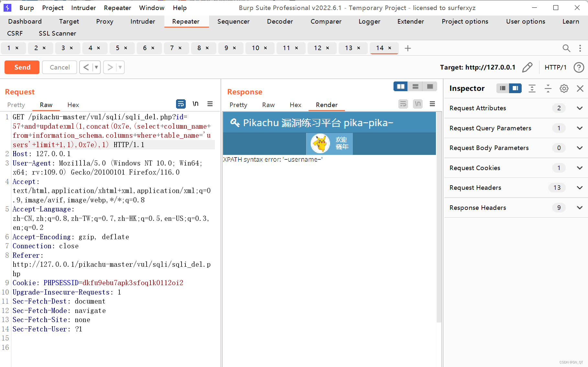Open the Logger tab
Viewport: 588px width, 367px height.
[x=369, y=21]
